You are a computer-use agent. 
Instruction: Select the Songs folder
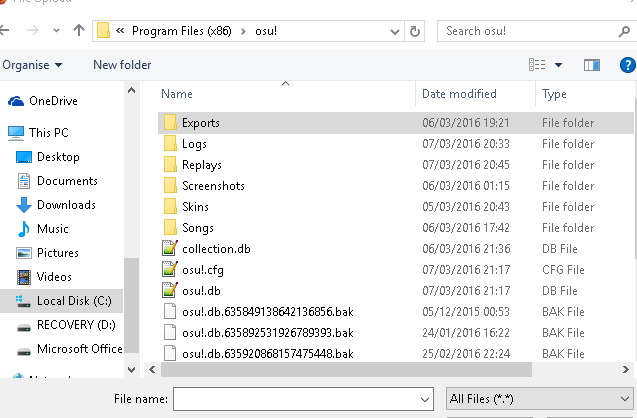tap(396, 228)
